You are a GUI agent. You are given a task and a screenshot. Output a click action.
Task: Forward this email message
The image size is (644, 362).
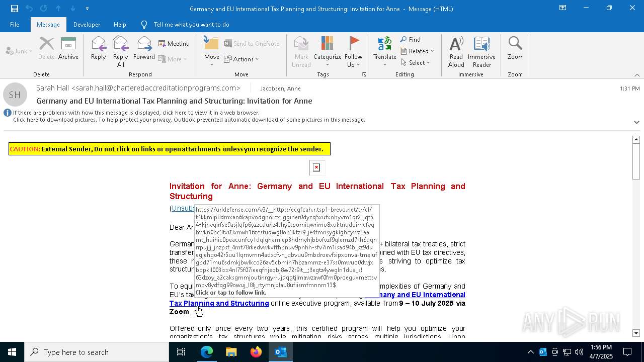point(144,49)
